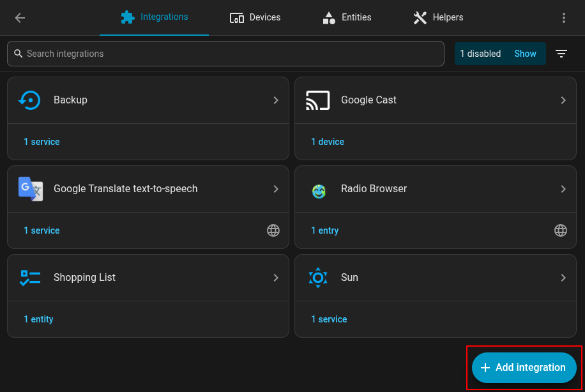Open Radio Browser's 1 entry link

pos(324,230)
